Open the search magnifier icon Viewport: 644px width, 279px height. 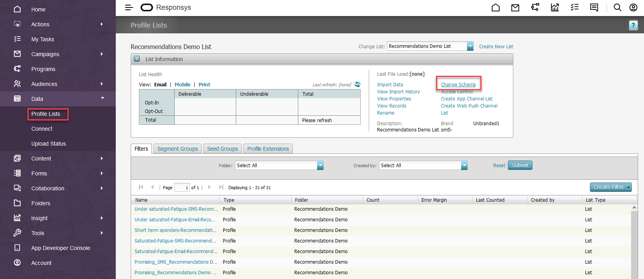pos(617,7)
